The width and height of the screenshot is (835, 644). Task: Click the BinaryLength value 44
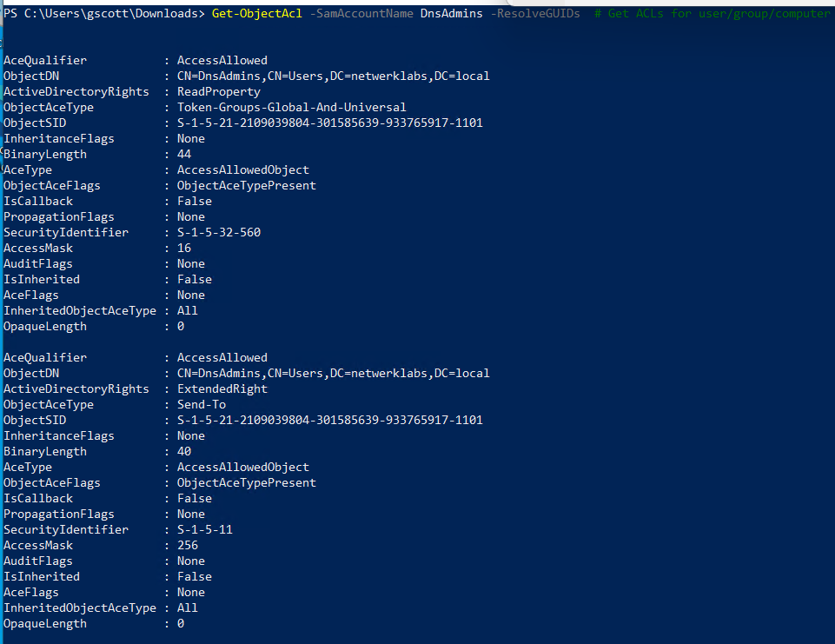(x=184, y=154)
